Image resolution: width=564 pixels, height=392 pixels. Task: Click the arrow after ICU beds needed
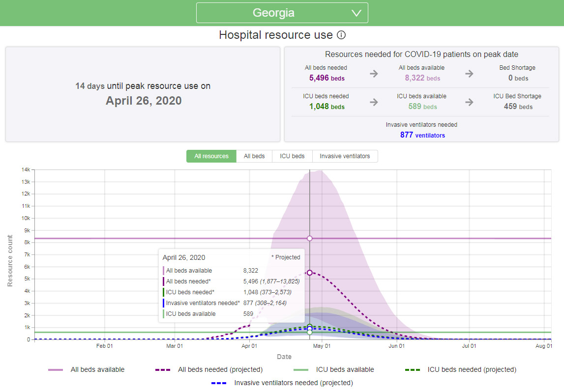374,102
